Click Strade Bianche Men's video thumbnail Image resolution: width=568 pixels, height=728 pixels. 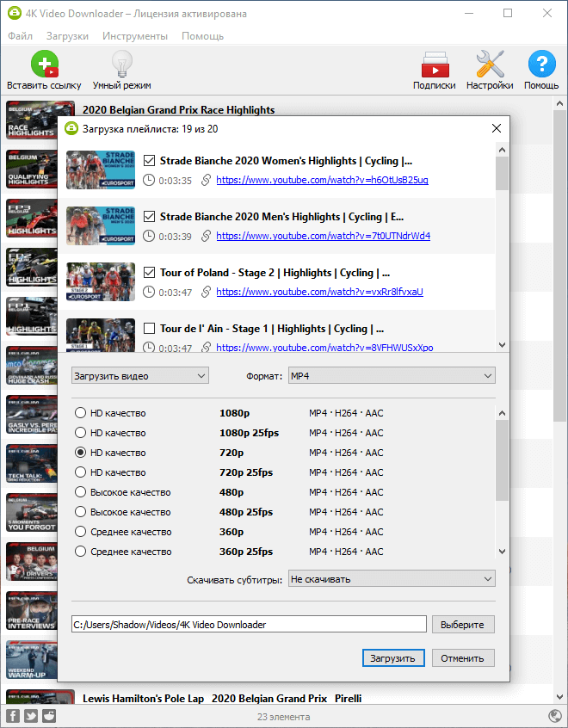tap(101, 226)
